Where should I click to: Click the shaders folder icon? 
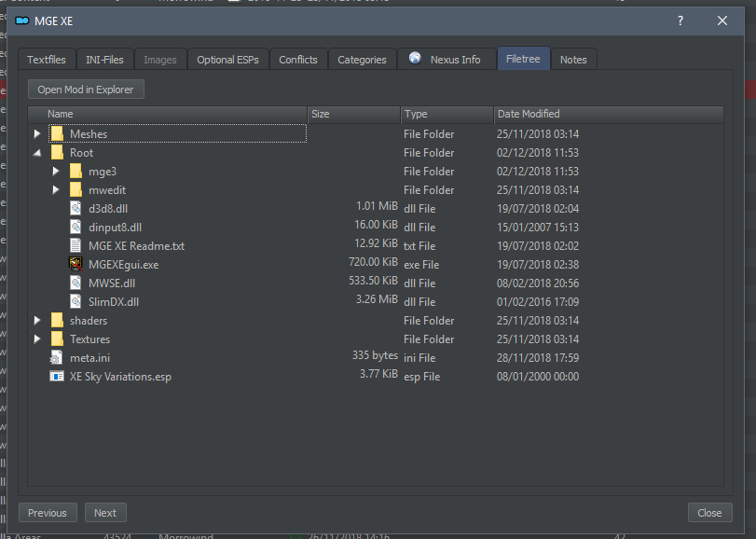(x=57, y=320)
